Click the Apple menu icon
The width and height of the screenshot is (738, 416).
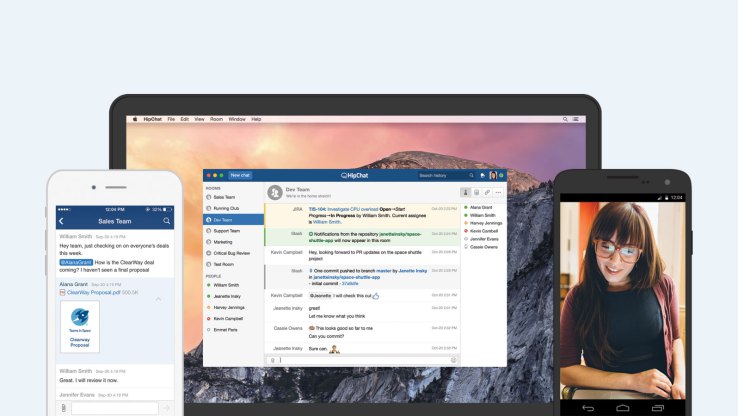tap(135, 119)
